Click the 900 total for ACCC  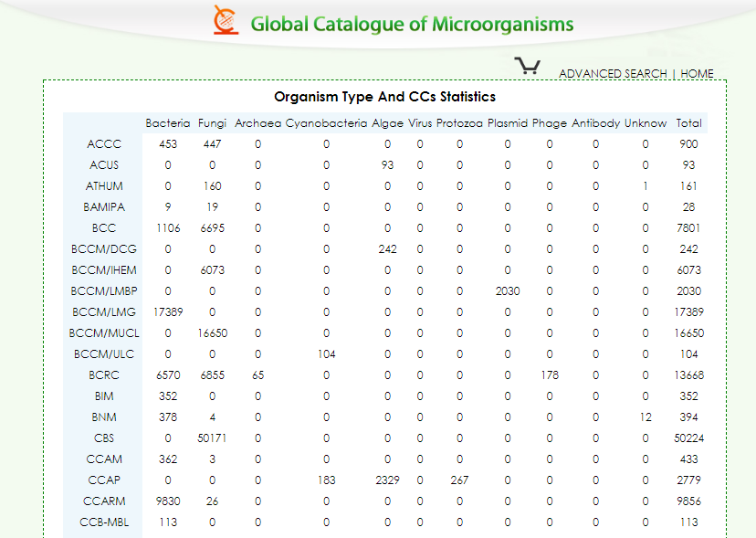[x=689, y=144]
